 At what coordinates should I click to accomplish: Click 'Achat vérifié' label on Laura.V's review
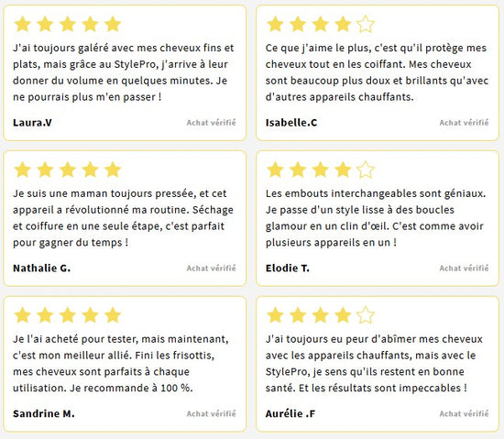[x=211, y=123]
